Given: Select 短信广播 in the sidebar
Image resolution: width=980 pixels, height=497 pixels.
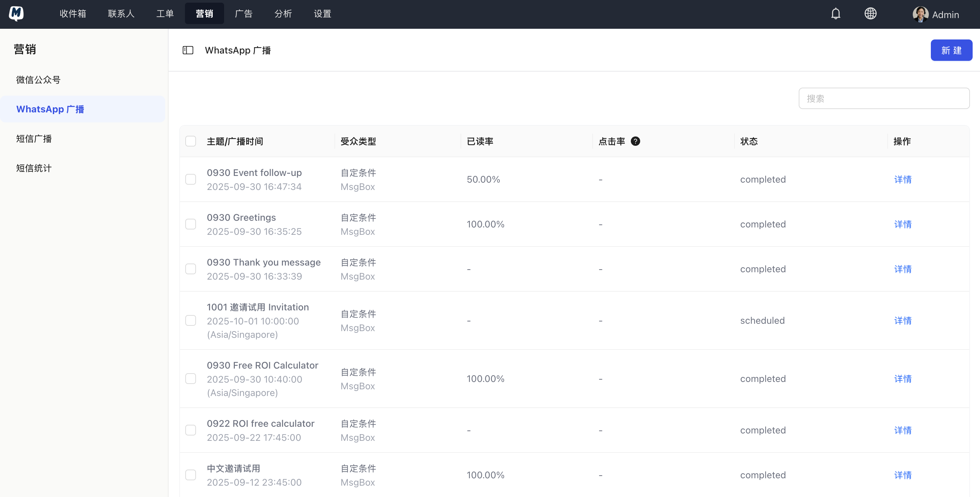Looking at the screenshot, I should (34, 138).
